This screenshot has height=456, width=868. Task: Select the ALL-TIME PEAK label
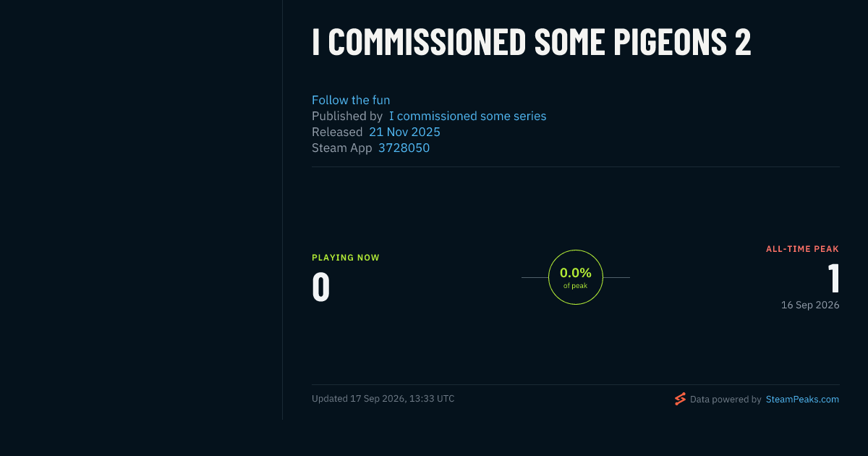click(x=803, y=249)
